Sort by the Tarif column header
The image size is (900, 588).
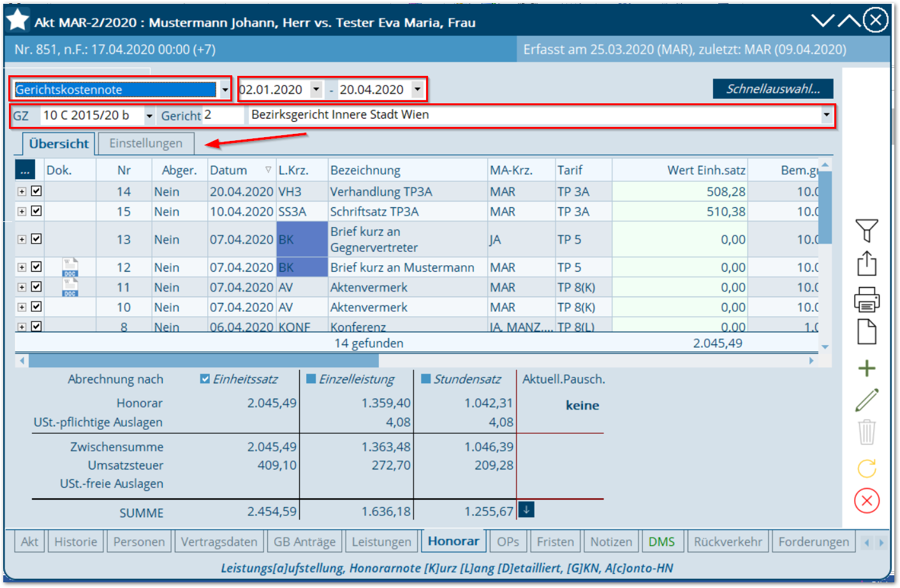(583, 170)
